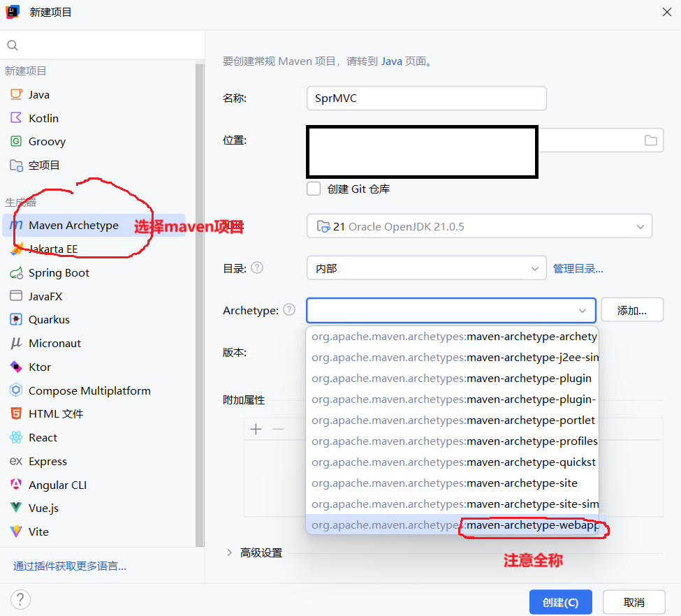Screen dimensions: 681x616
Task: Click the 名称 field containing SprMVC
Action: pos(426,98)
